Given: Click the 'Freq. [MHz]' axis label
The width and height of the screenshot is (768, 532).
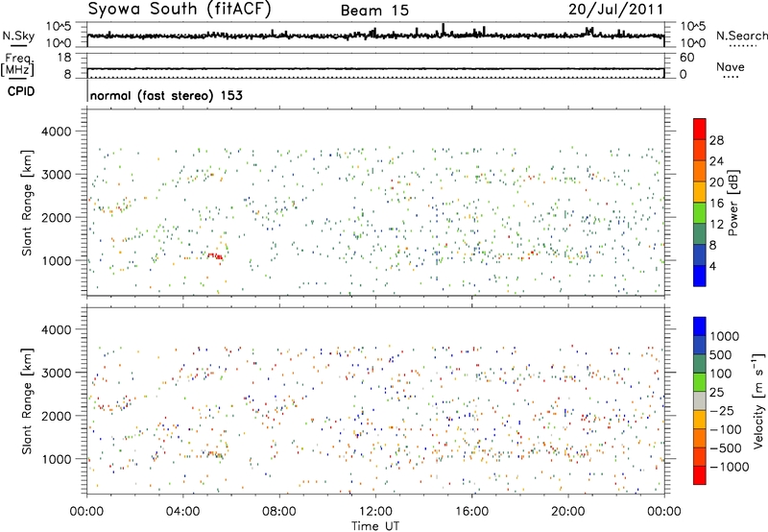Looking at the screenshot, I should pyautogui.click(x=17, y=64).
